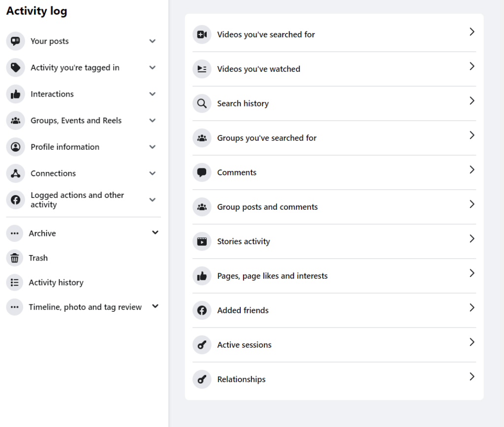Click the thumbs-up Interactions icon
Viewport: 504px width, 427px height.
15,94
